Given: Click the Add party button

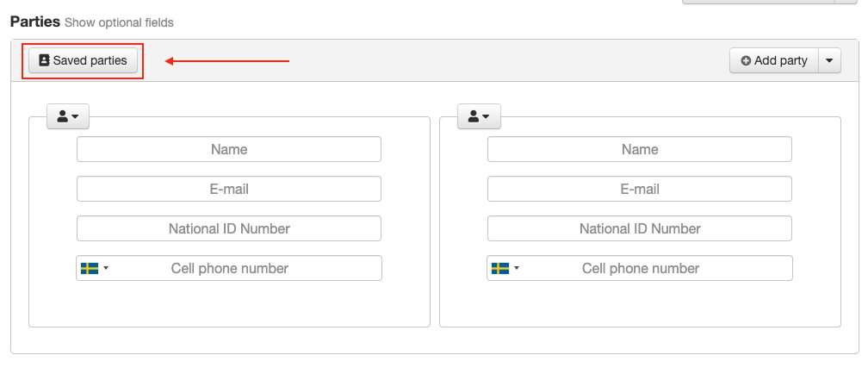Looking at the screenshot, I should pyautogui.click(x=774, y=60).
